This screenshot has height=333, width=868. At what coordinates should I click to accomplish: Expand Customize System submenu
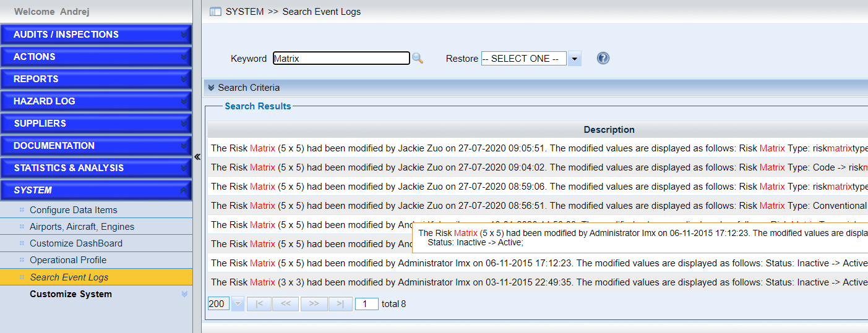pyautogui.click(x=71, y=294)
